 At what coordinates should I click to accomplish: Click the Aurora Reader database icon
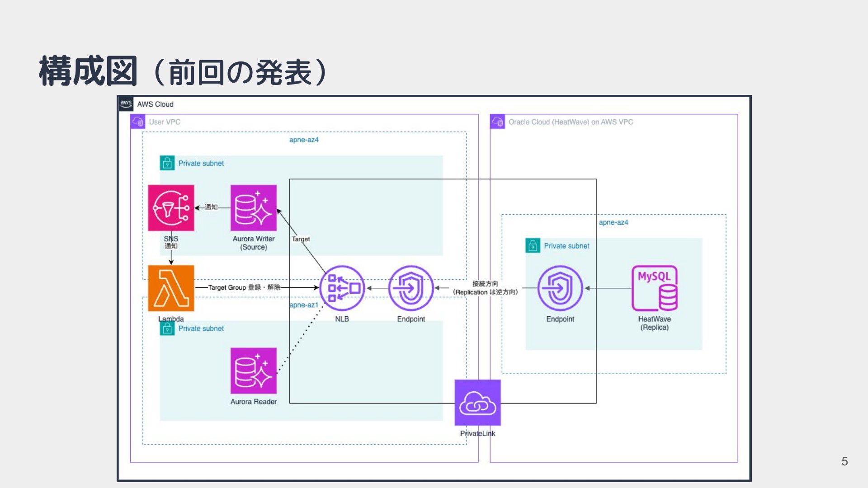[254, 371]
